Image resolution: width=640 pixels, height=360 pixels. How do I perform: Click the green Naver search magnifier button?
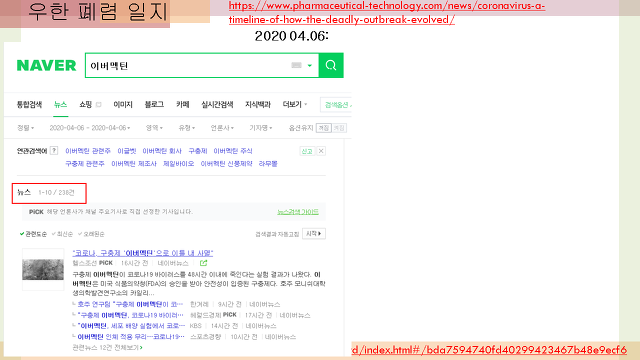pos(331,65)
